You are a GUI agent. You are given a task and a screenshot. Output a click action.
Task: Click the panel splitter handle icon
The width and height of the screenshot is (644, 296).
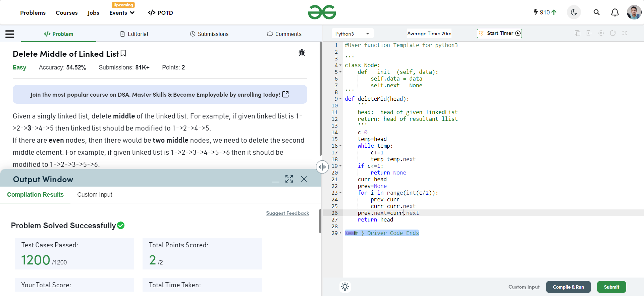point(322,167)
